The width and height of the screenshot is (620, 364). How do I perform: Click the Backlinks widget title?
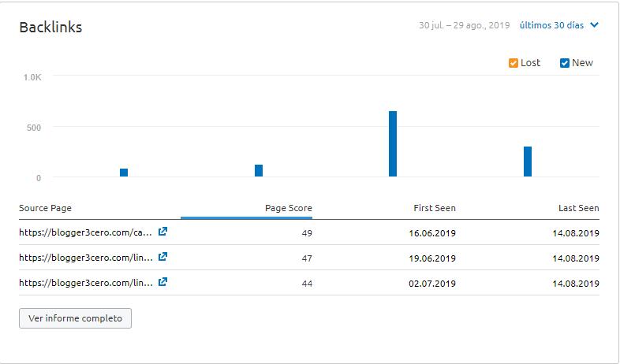[50, 27]
